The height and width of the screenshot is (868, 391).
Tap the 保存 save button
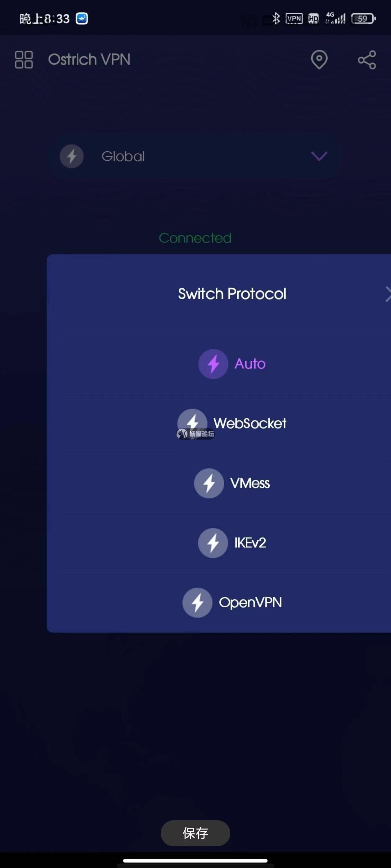[195, 833]
